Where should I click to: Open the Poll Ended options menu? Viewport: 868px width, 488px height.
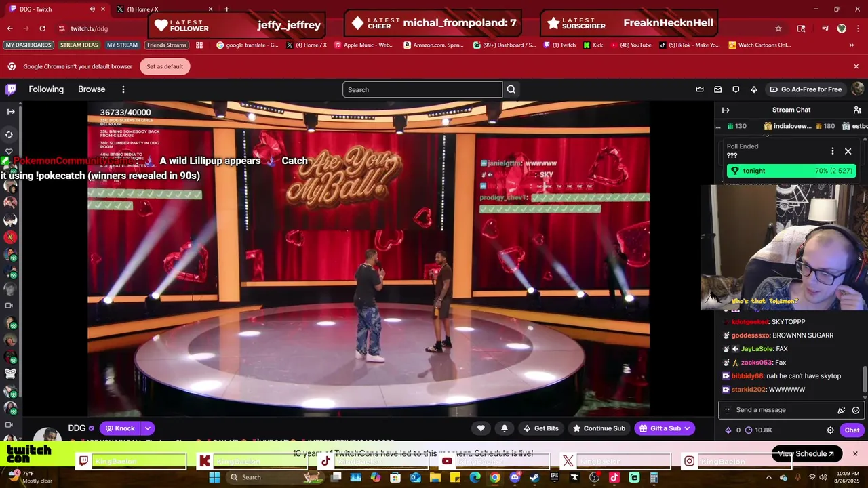[x=833, y=151]
